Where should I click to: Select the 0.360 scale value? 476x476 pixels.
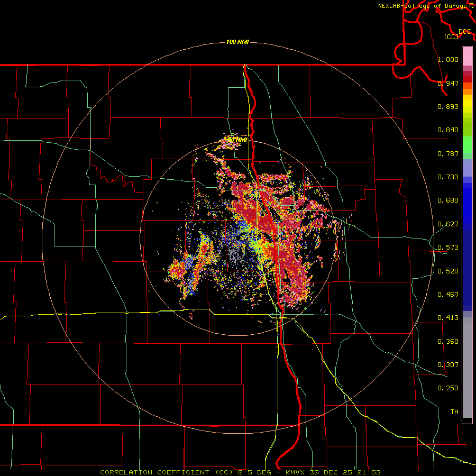pyautogui.click(x=448, y=342)
